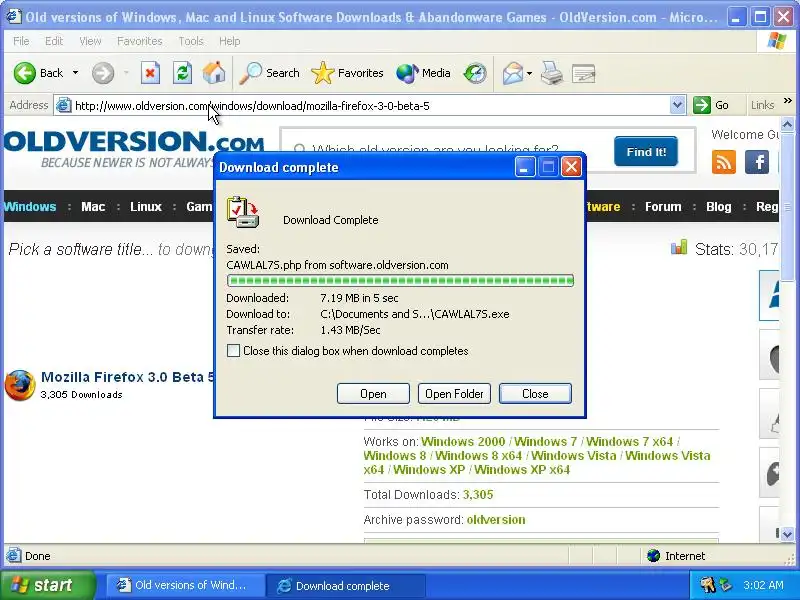
Task: Click the page vertical scrollbar up arrow
Action: pos(787,124)
